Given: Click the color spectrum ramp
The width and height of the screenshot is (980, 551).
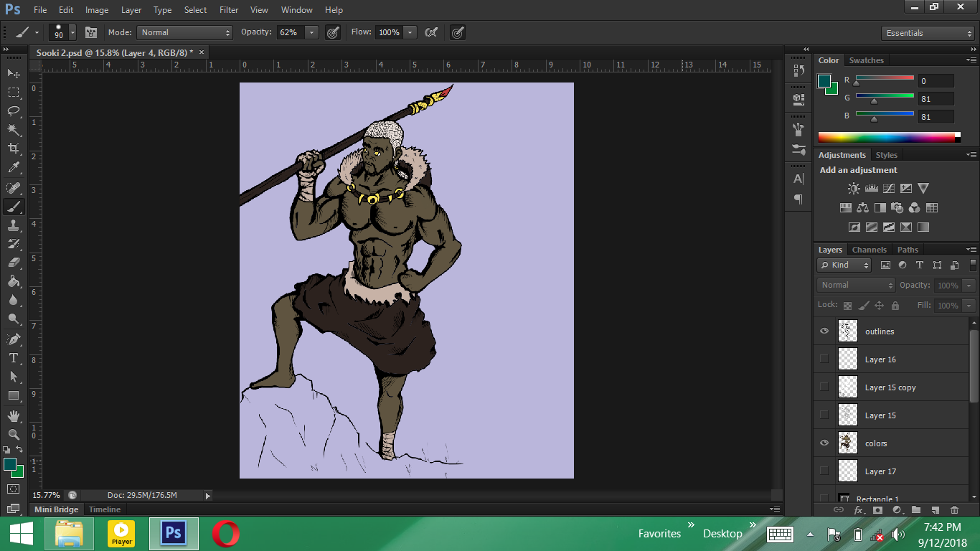Looking at the screenshot, I should click(888, 137).
